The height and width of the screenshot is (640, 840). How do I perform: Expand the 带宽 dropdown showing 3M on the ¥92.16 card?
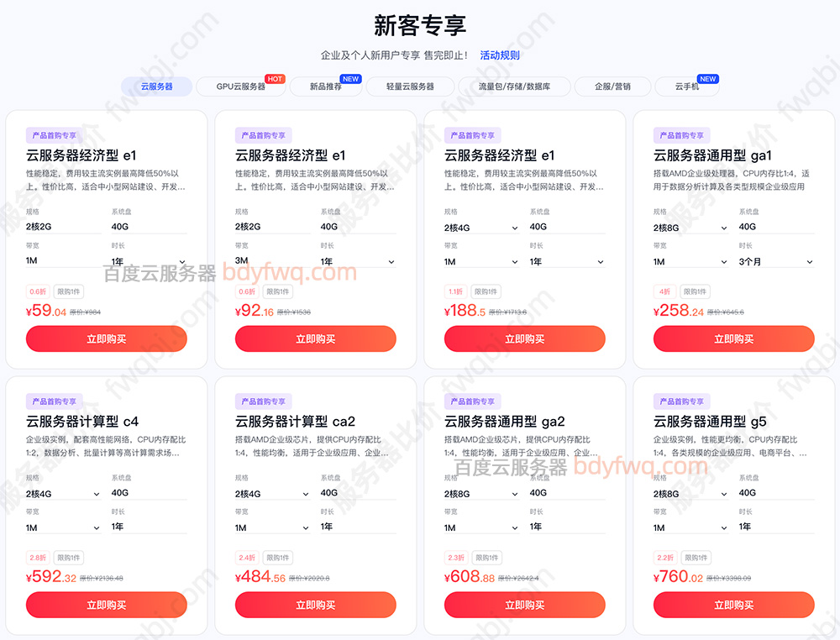[272, 261]
